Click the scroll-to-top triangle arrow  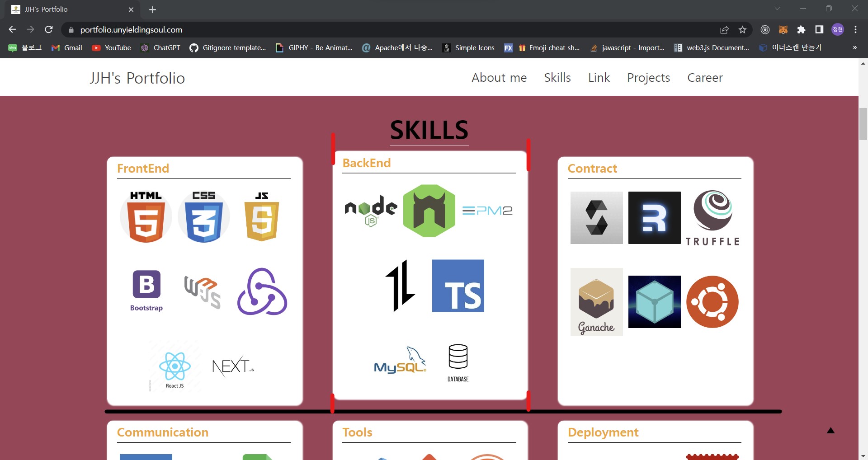pos(830,431)
